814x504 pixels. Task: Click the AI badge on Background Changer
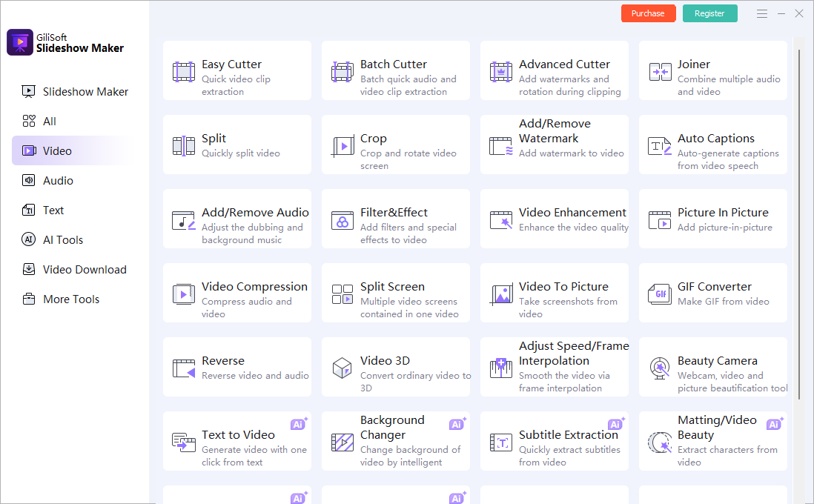tap(458, 423)
